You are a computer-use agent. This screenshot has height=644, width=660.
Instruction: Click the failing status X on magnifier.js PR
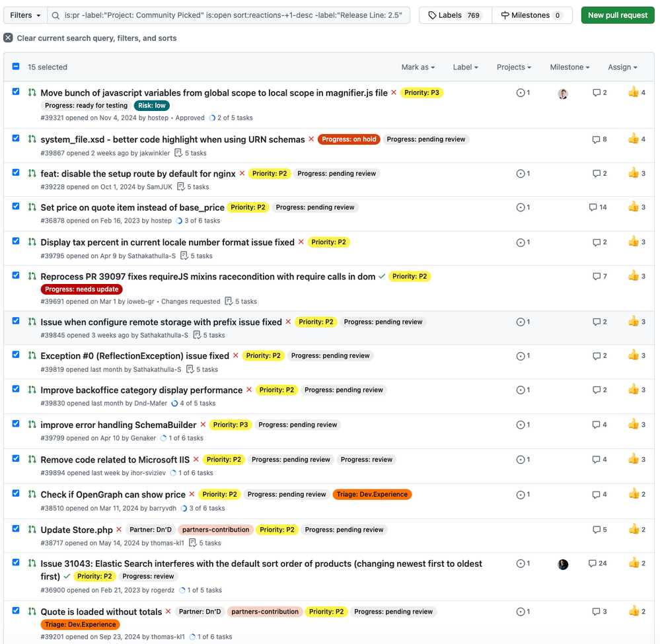(x=394, y=93)
